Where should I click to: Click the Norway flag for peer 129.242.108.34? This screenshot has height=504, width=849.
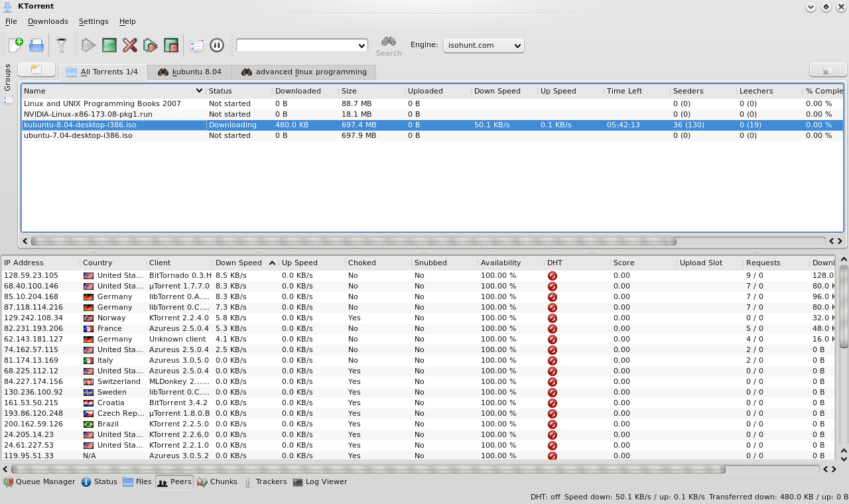88,318
